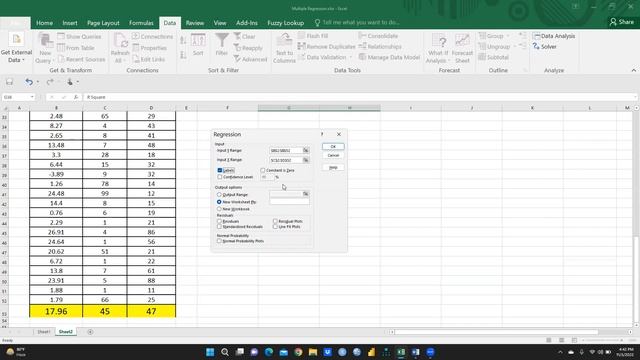This screenshot has width=640, height=360.
Task: Select New Worksheet Ply radio button
Action: 219,202
